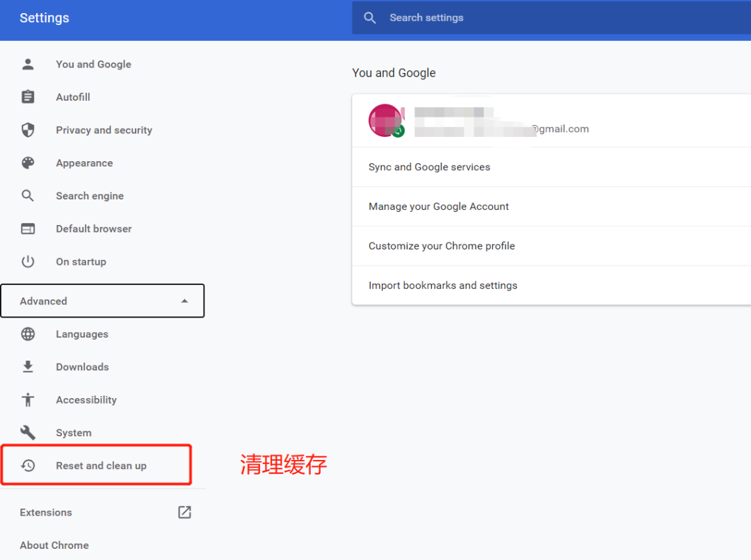Click the Languages globe icon
751x560 pixels.
28,334
